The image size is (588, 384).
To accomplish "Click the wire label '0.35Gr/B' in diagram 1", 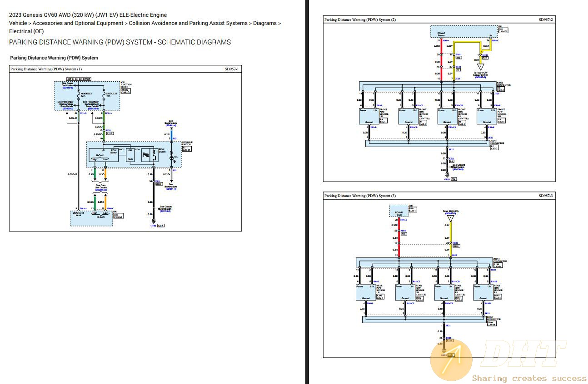I will (x=72, y=174).
